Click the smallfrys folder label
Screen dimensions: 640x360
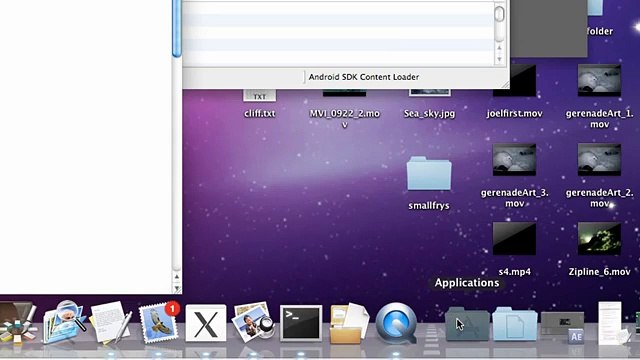(429, 206)
